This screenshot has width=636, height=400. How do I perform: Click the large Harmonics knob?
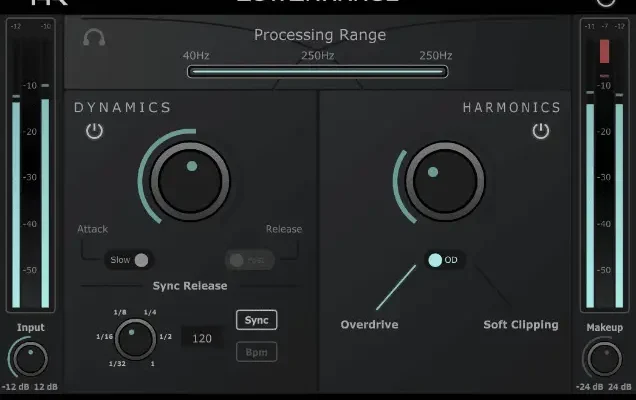click(x=446, y=181)
